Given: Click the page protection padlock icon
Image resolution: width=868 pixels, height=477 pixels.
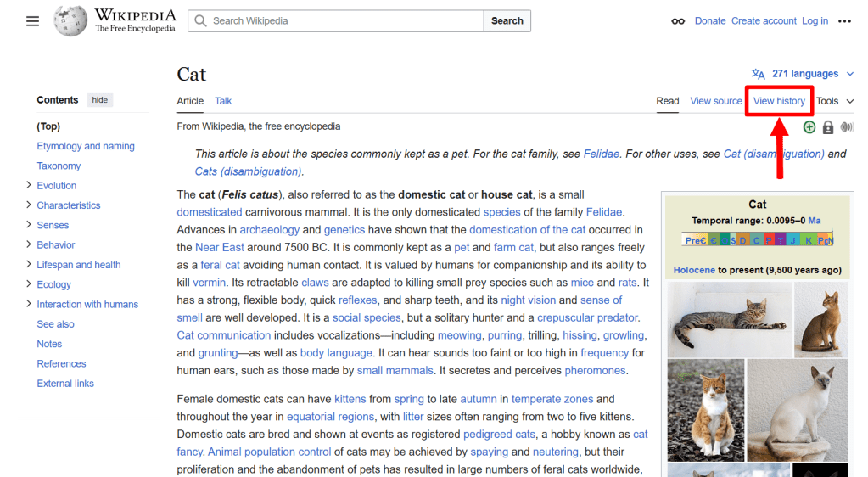Looking at the screenshot, I should coord(828,127).
